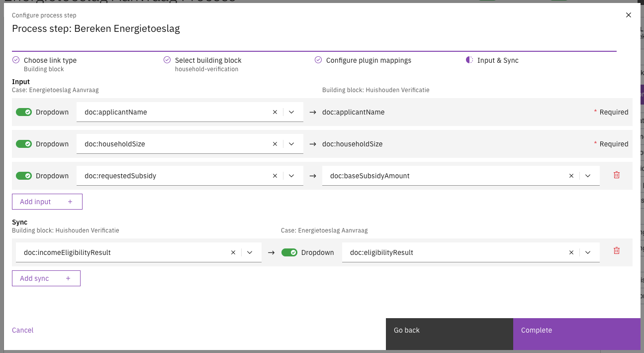
Task: Disable Dropdown switch in the Sync row
Action: (x=289, y=252)
